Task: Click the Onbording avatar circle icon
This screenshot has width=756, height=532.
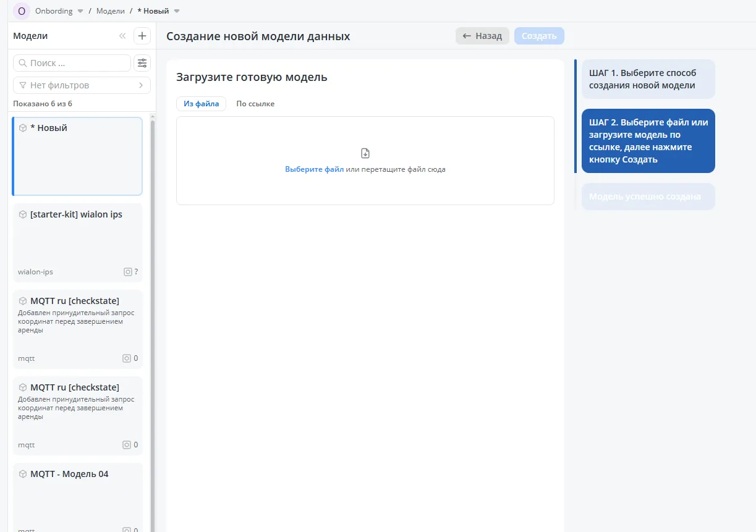Action: tap(22, 11)
